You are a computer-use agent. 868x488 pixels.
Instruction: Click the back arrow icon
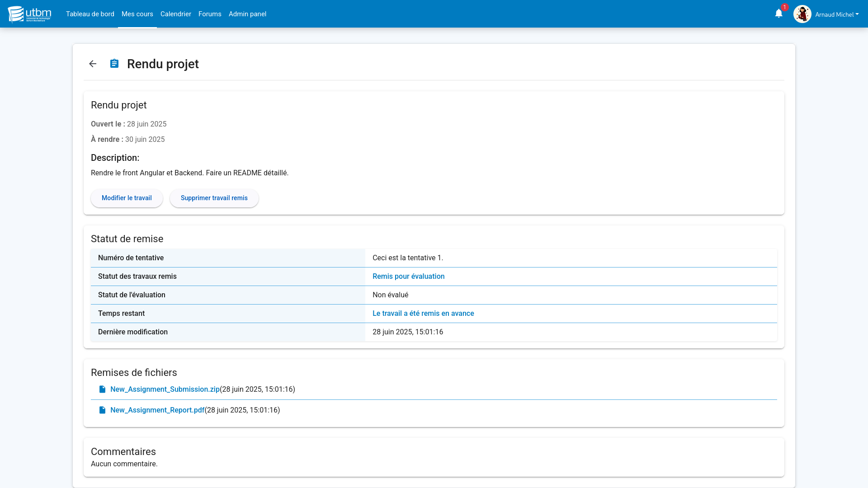[93, 64]
